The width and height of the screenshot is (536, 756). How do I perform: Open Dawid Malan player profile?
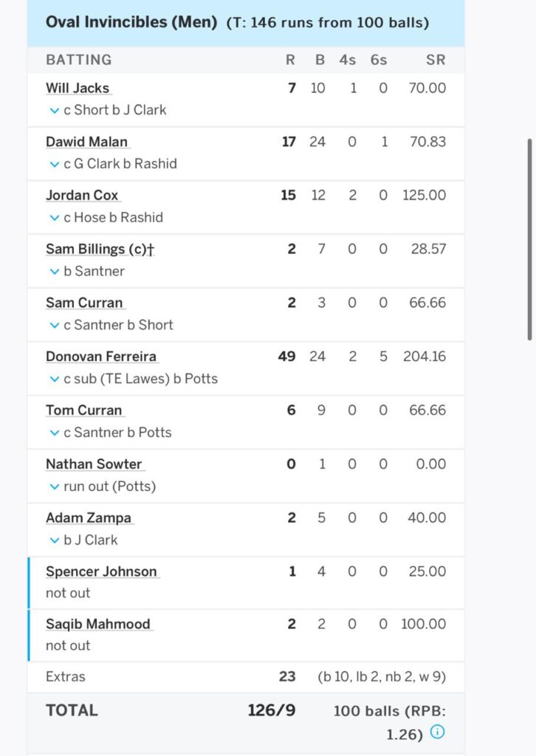coord(87,142)
